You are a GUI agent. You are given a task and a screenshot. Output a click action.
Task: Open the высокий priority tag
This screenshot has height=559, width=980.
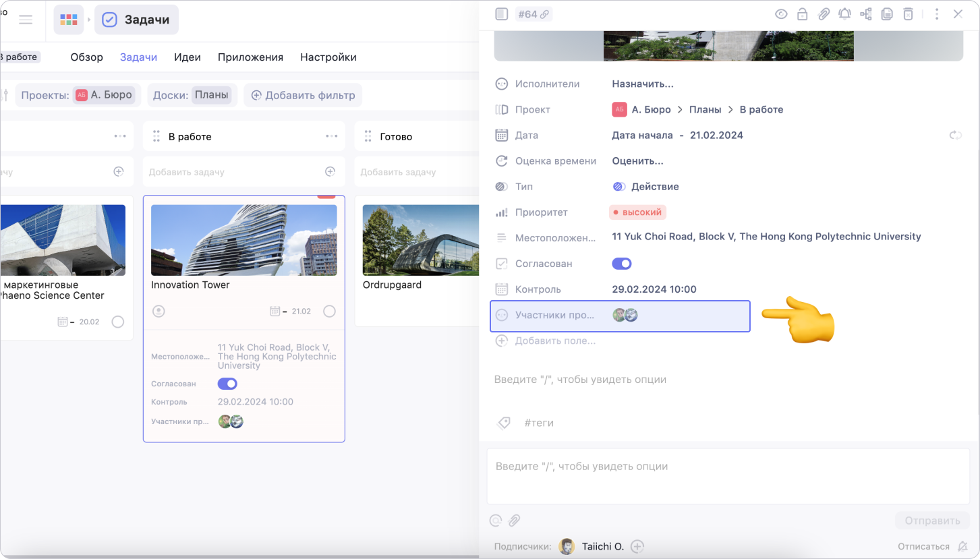[x=637, y=212]
